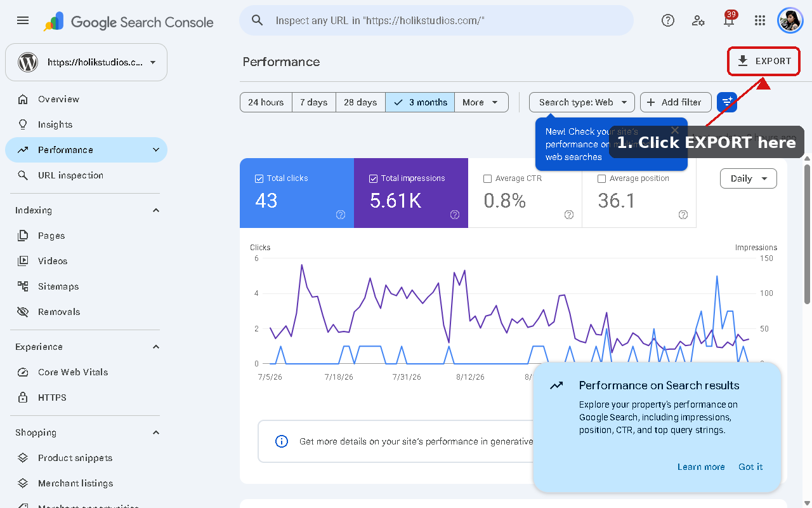812x508 pixels.
Task: Toggle the Total impressions checkbox
Action: coord(373,179)
